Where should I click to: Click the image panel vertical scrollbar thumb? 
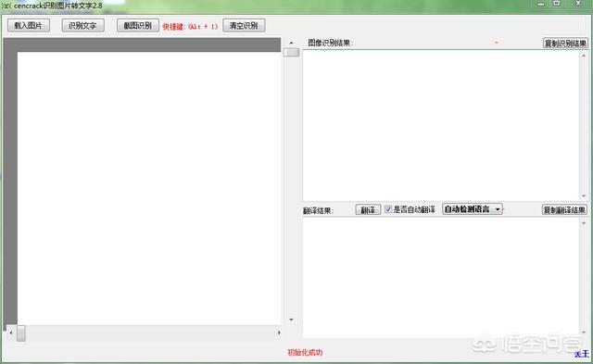pyautogui.click(x=291, y=52)
